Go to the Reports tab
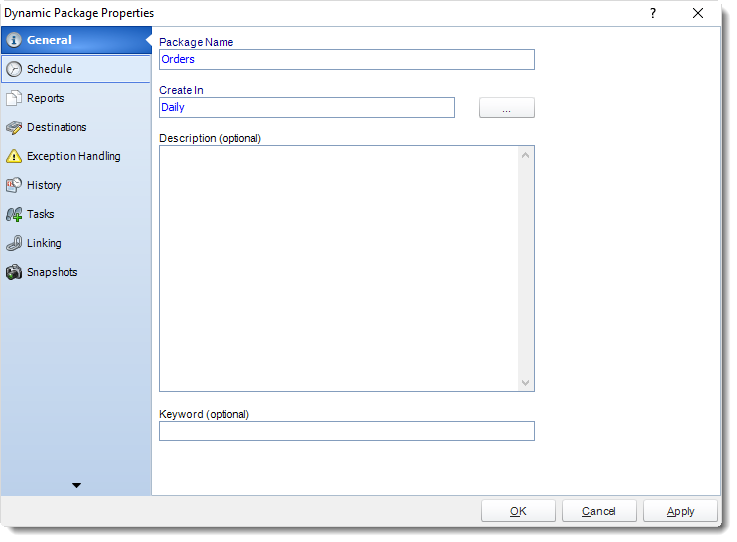Screen dimensions: 737x542 [x=76, y=98]
